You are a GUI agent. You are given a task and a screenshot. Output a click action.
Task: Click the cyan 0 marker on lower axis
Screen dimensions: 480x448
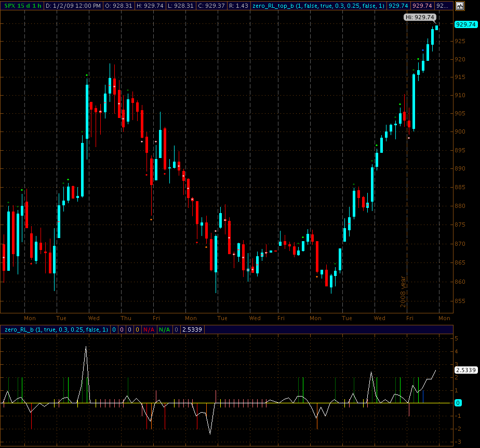tap(458, 403)
